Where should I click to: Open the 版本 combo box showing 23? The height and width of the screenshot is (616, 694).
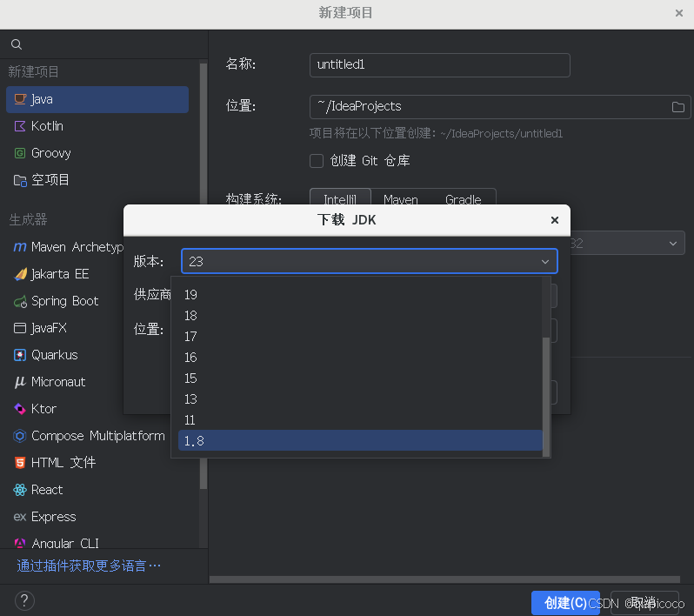point(369,261)
